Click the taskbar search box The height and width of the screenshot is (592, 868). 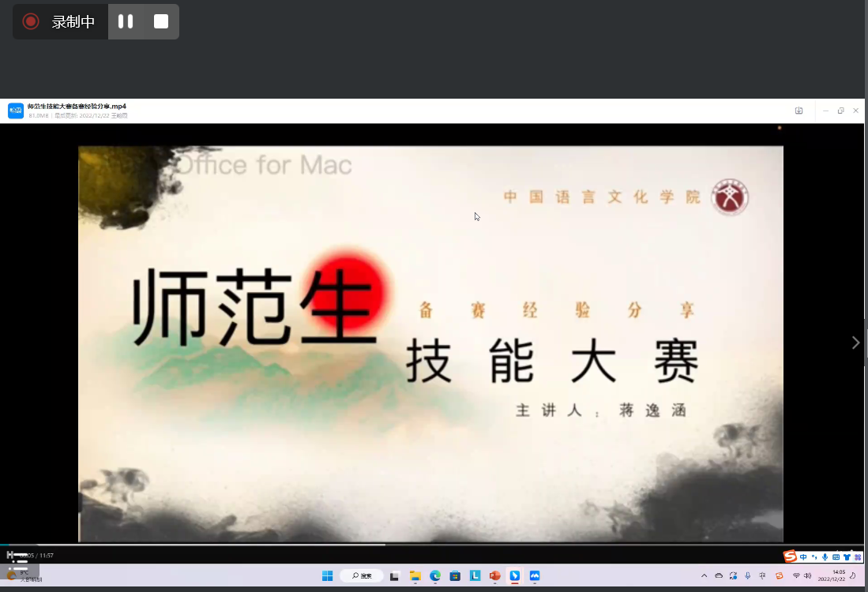coord(362,576)
